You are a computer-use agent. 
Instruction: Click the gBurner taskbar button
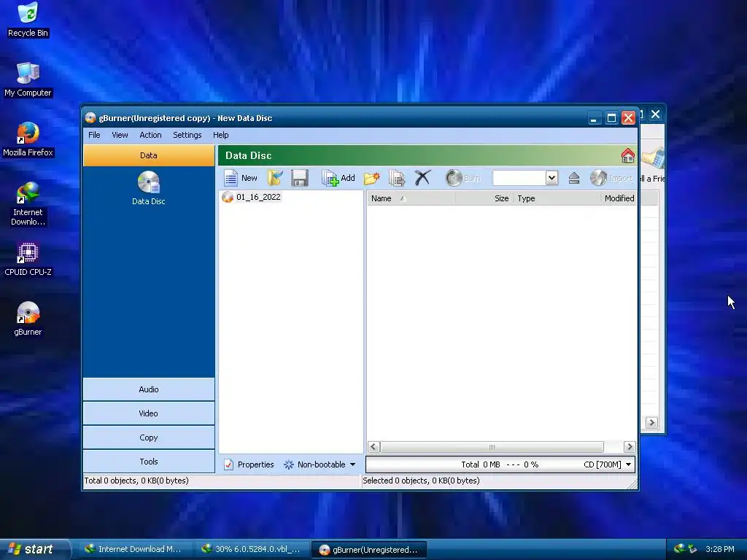pyautogui.click(x=368, y=549)
